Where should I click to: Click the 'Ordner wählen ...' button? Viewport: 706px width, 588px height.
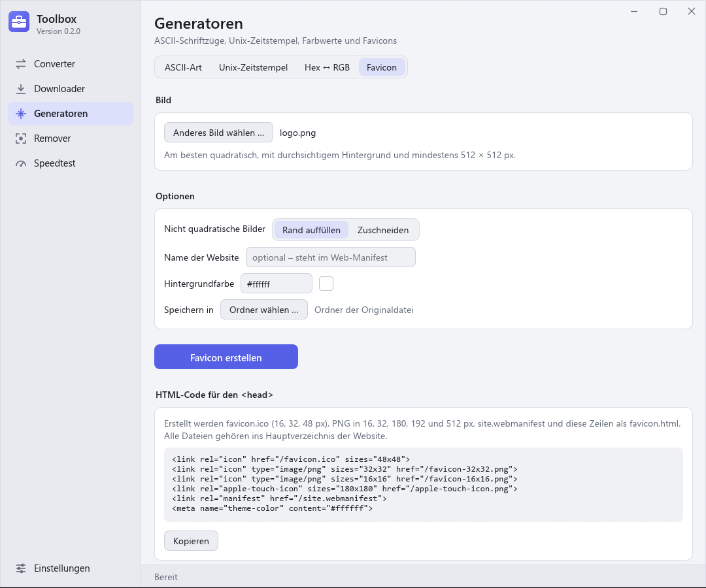tap(264, 310)
